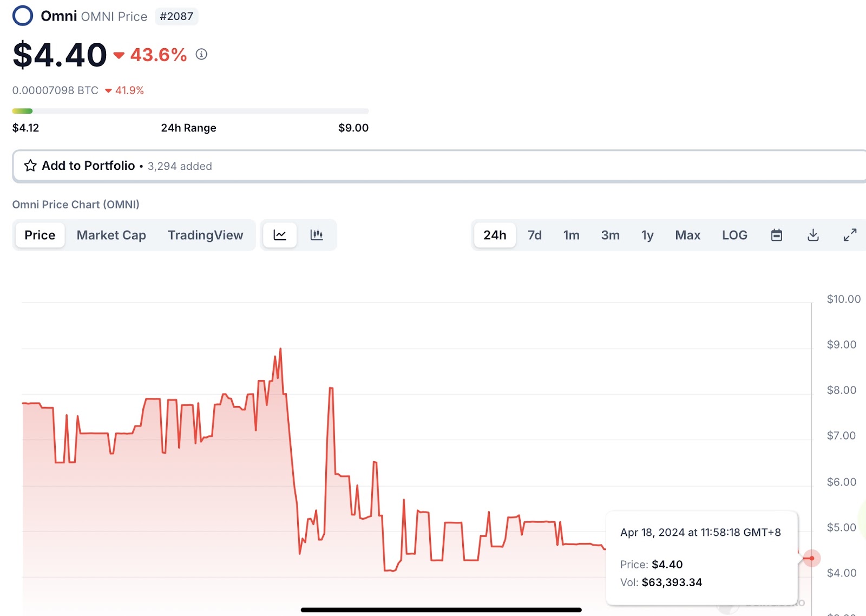The height and width of the screenshot is (616, 866).
Task: Select the 3m timeframe
Action: pos(610,235)
